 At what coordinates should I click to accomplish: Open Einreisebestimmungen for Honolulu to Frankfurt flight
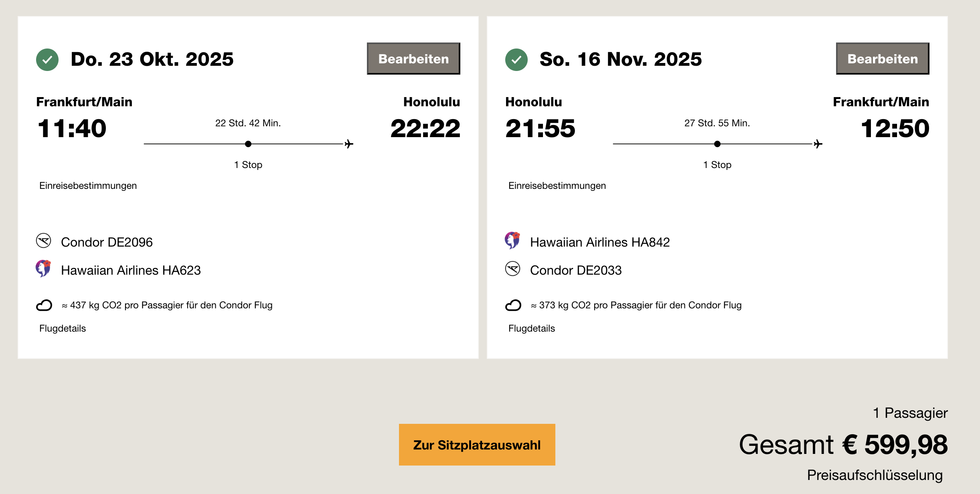click(x=557, y=186)
